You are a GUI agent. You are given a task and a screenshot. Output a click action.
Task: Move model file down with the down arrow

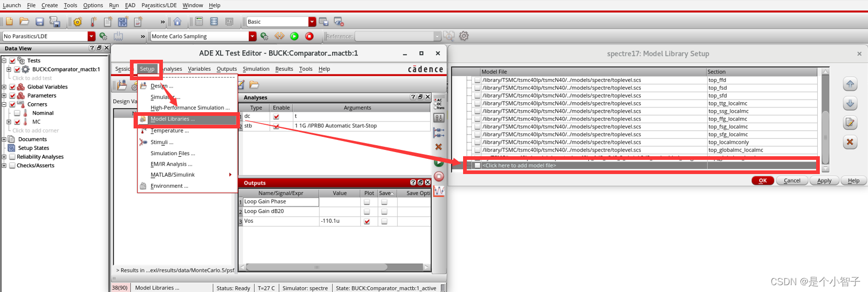pos(850,103)
